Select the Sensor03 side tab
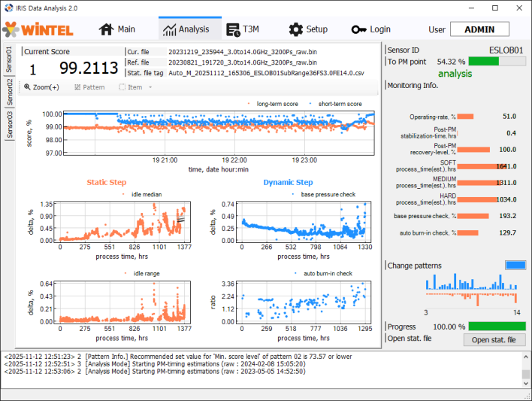532x401 pixels. pyautogui.click(x=9, y=125)
